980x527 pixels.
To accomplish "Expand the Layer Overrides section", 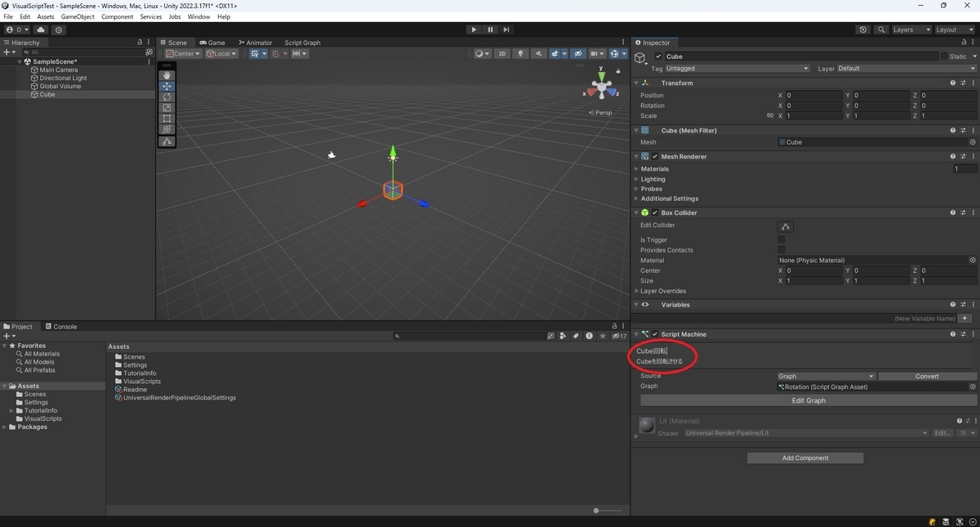I will (637, 291).
